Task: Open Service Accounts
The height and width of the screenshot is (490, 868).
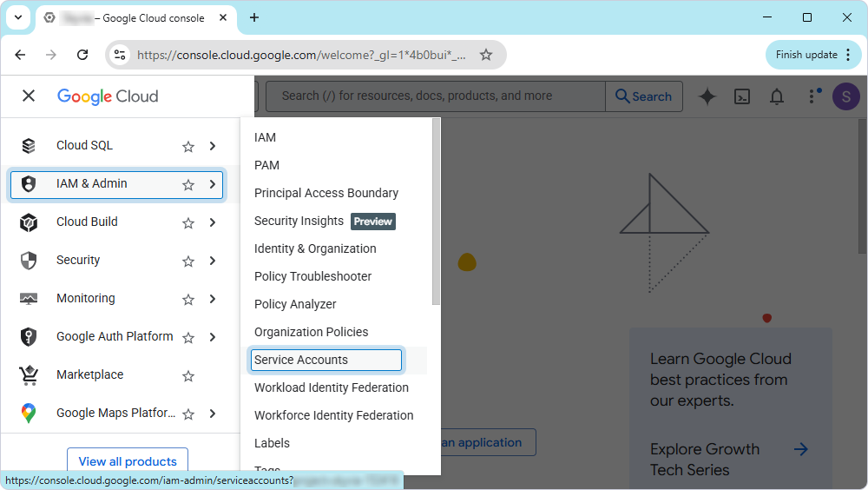Action: [326, 360]
